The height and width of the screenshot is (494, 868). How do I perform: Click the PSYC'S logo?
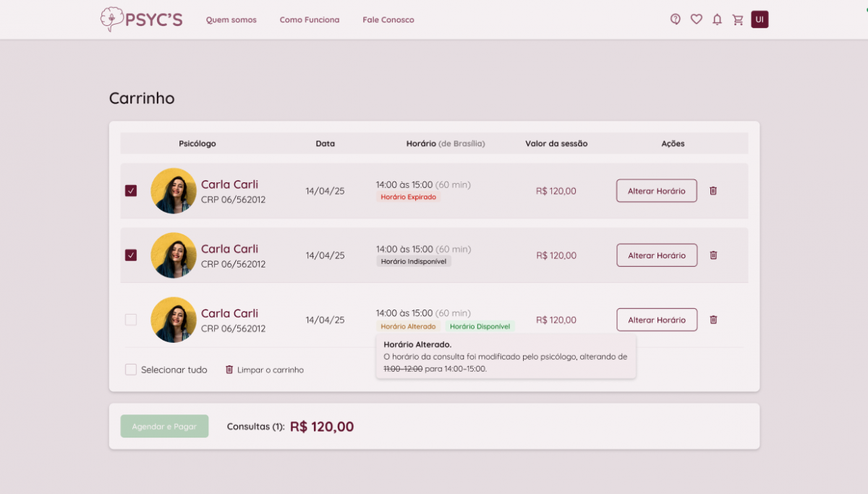click(142, 20)
